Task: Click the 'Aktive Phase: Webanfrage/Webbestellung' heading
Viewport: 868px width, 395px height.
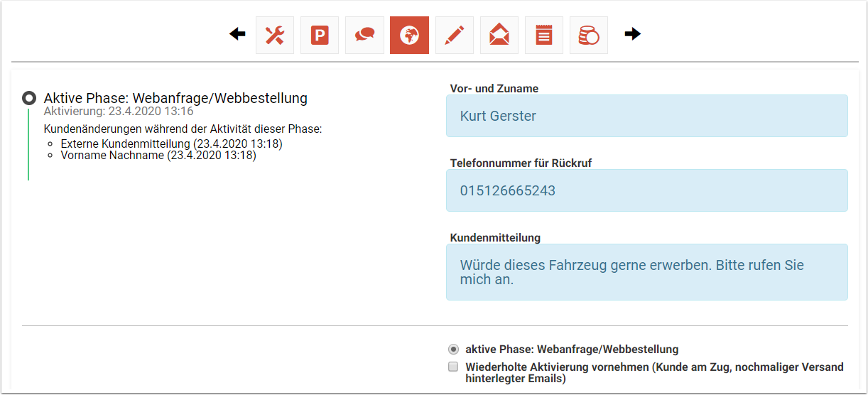Action: 175,98
